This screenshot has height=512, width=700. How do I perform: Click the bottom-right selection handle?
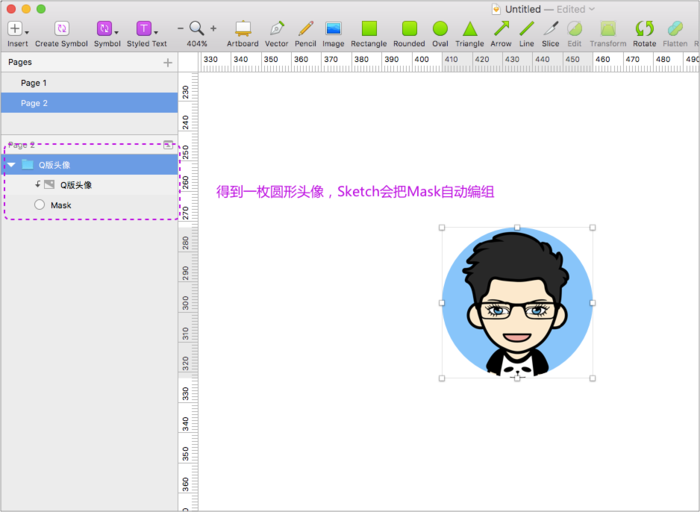click(x=592, y=378)
